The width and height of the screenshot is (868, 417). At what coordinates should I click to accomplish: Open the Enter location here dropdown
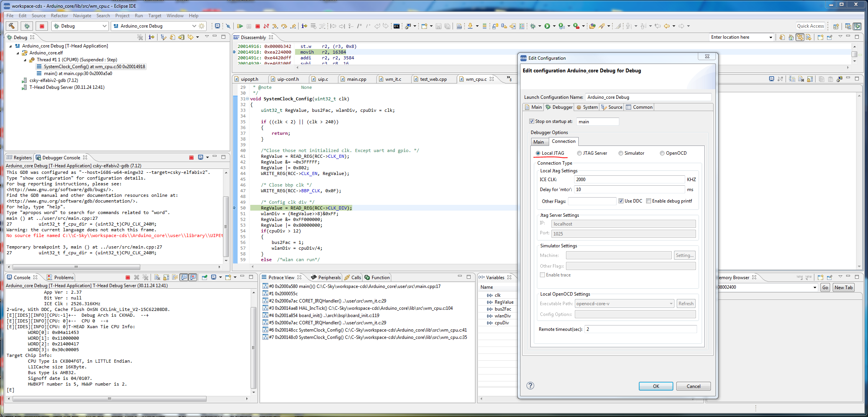pos(771,37)
